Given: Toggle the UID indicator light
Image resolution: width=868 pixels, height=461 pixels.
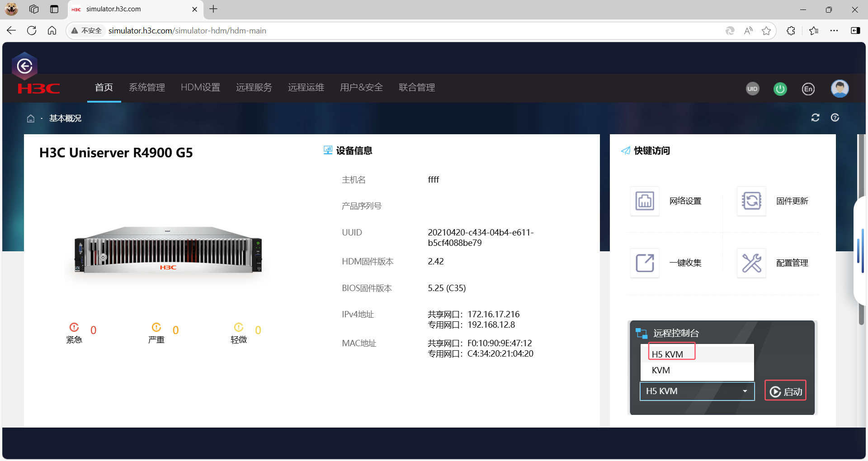Looking at the screenshot, I should pyautogui.click(x=752, y=89).
